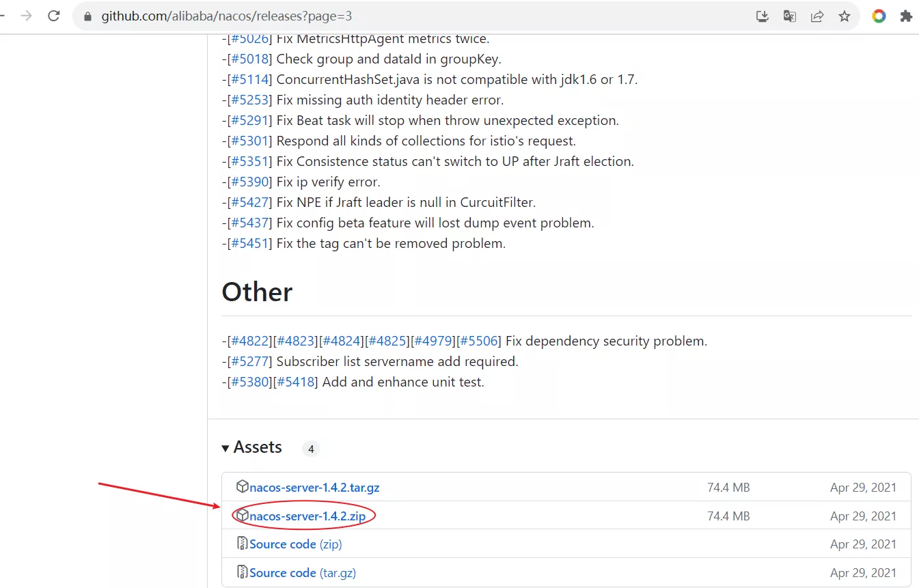
Task: Click the Apr 29, 2021 date in the Source code (zip) row
Action: 863,544
